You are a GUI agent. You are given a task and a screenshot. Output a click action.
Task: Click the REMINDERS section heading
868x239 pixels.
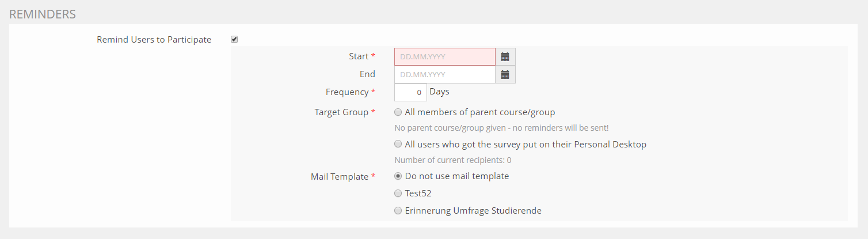(43, 14)
